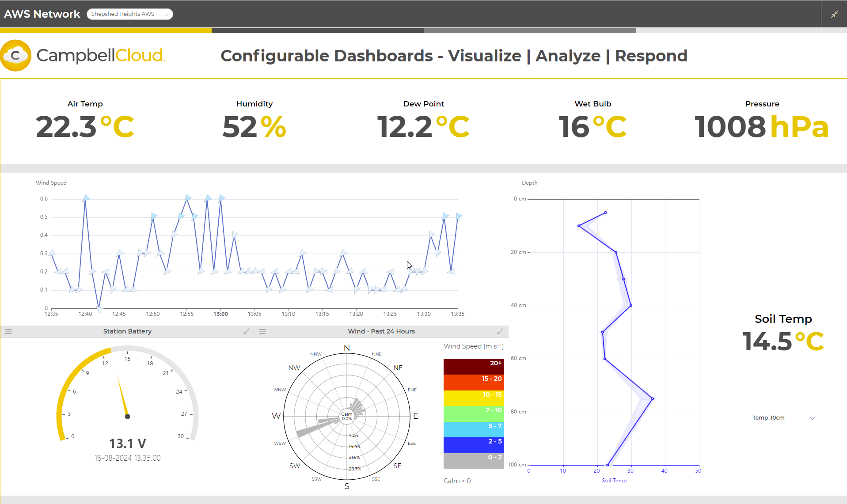Expand the Wind - Past 24 Hours panel
Screen dimensions: 847x504
coord(500,331)
